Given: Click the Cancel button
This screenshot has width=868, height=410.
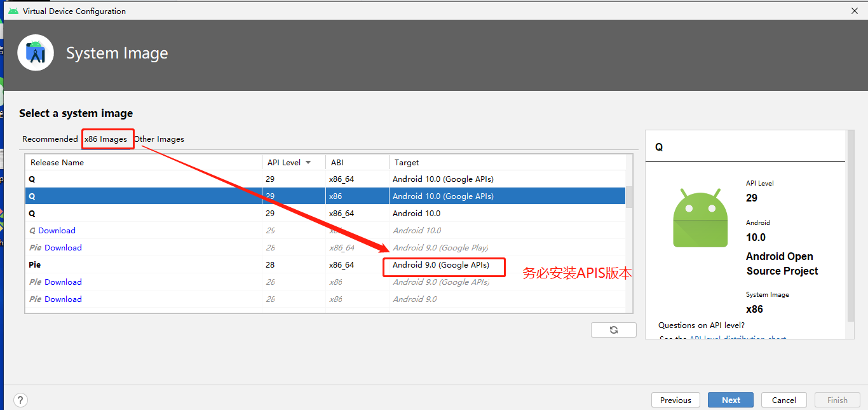Looking at the screenshot, I should [783, 400].
